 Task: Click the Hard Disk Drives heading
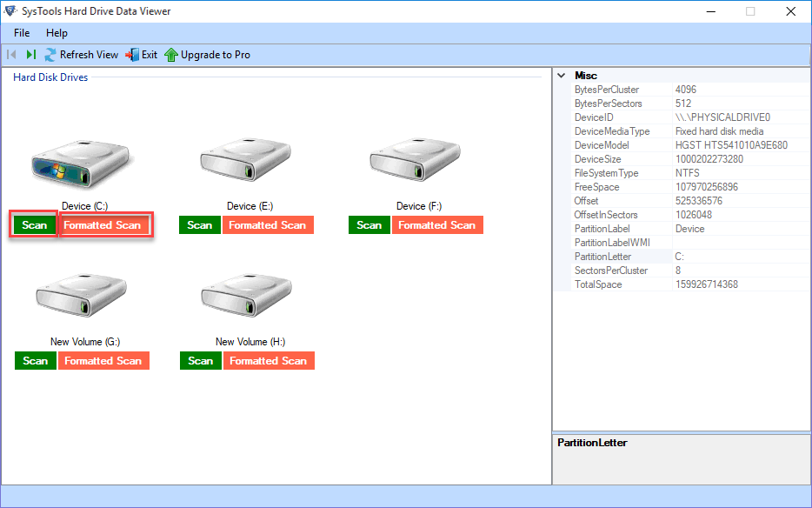pyautogui.click(x=50, y=77)
